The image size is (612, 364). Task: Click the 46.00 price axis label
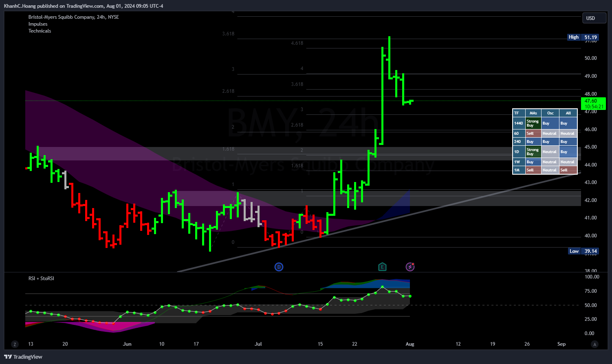click(591, 129)
